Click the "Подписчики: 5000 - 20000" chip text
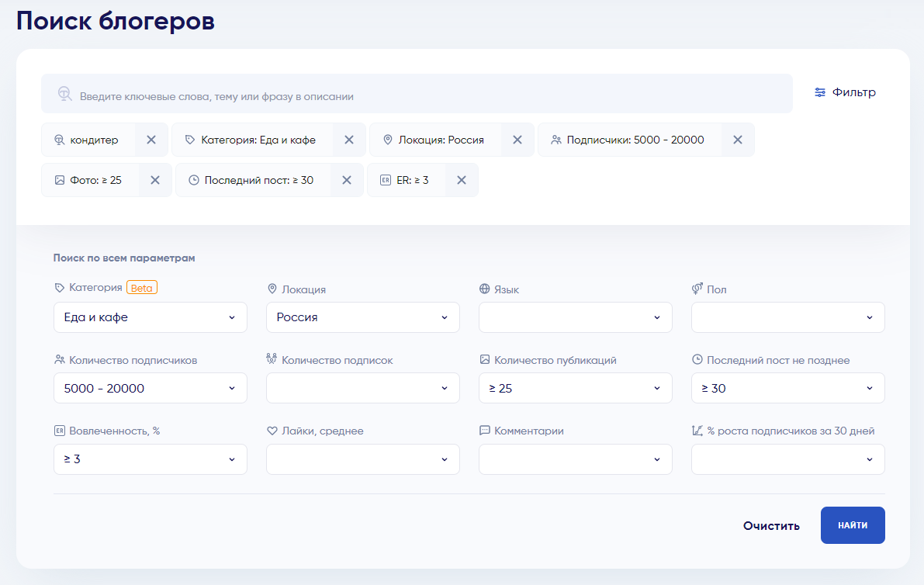924x585 pixels. coord(635,140)
